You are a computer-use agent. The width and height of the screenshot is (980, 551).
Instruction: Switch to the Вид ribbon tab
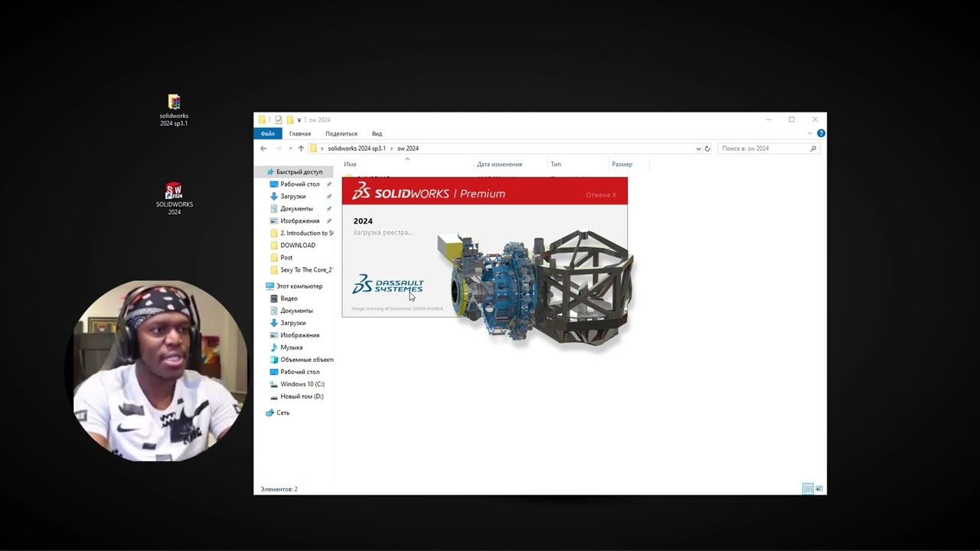click(377, 134)
